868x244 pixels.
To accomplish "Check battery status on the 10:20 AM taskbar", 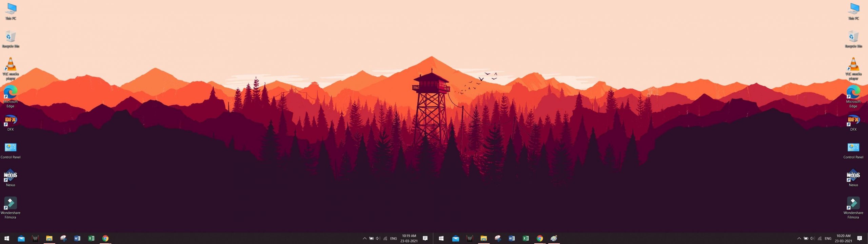I will (x=806, y=238).
